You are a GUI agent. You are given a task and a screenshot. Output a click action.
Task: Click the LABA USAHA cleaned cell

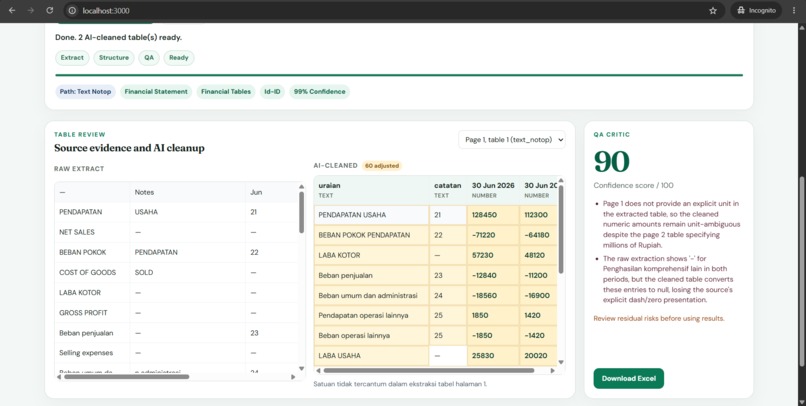(372, 356)
